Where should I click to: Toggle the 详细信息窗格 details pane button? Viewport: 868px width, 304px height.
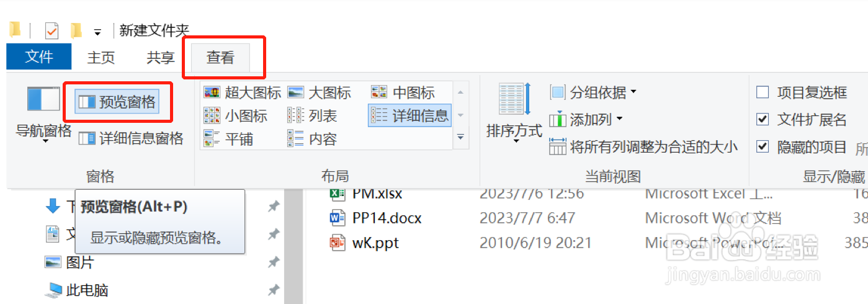pos(132,138)
